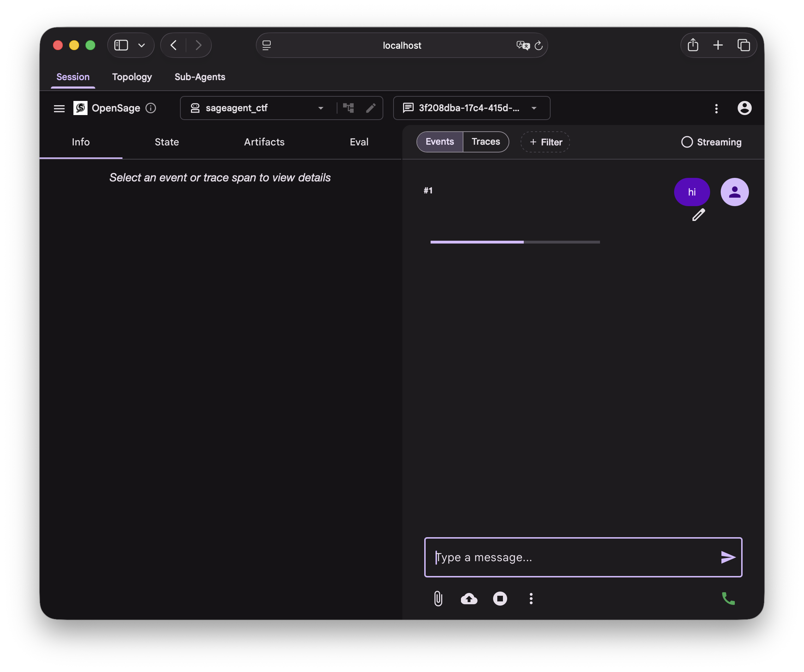Click the cloud upload icon
This screenshot has width=804, height=672.
469,599
